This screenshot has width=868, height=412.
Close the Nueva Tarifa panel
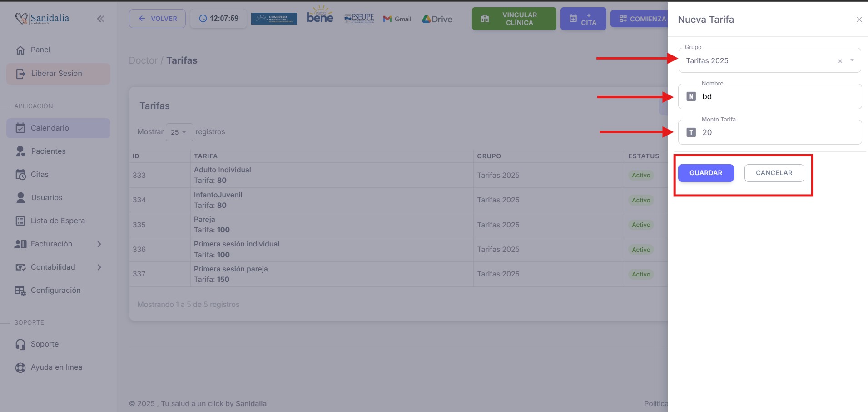(x=859, y=20)
